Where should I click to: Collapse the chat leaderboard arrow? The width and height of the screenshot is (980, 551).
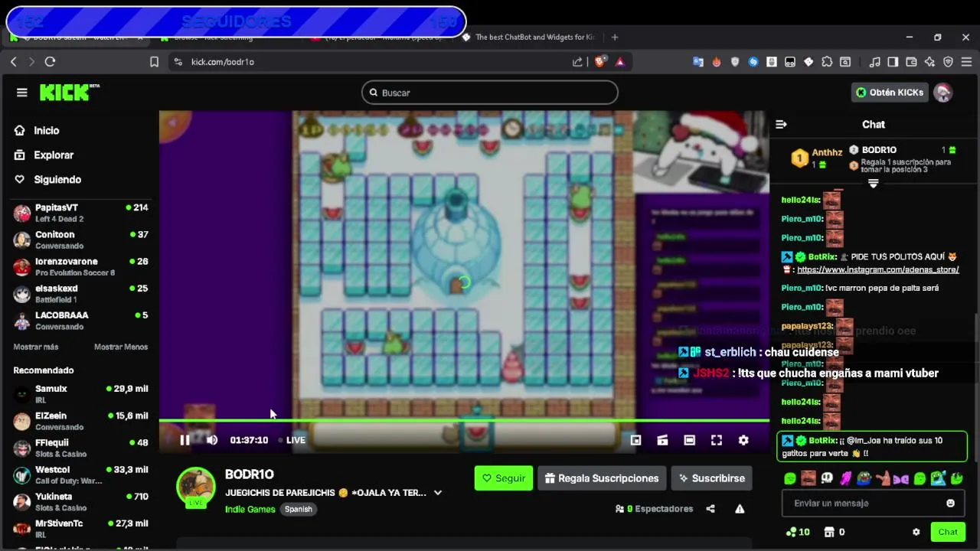(873, 184)
